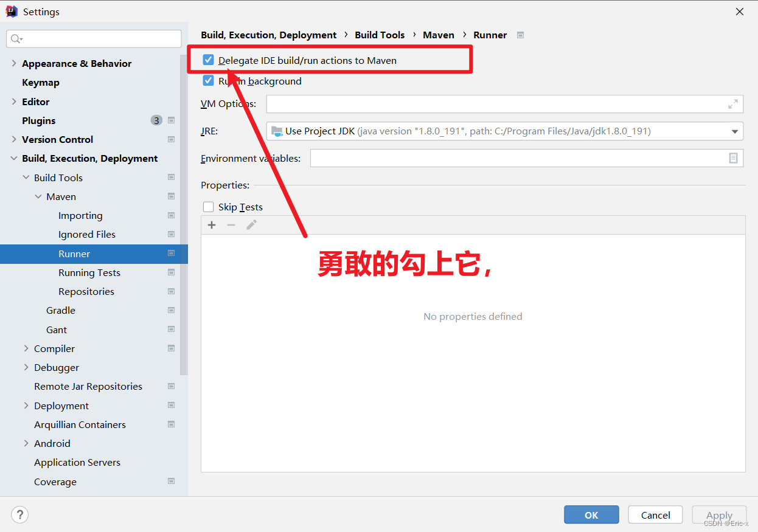Open Application Servers settings

pyautogui.click(x=77, y=462)
